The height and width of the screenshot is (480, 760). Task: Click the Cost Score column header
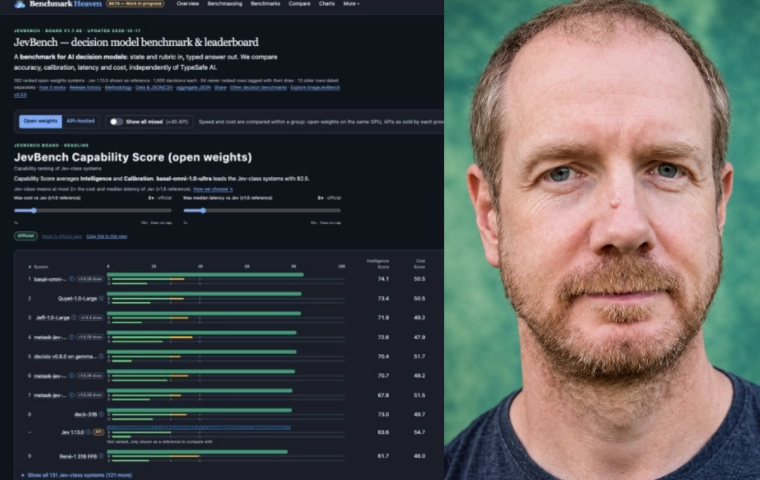pyautogui.click(x=420, y=264)
